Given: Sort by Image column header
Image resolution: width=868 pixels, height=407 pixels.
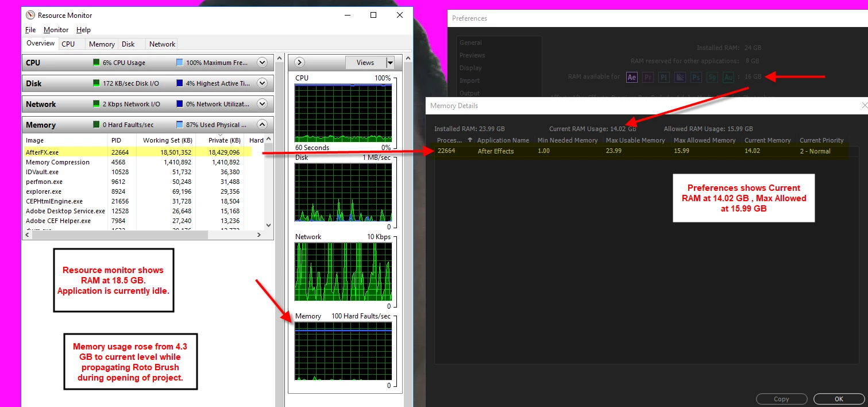Looking at the screenshot, I should click(x=65, y=140).
